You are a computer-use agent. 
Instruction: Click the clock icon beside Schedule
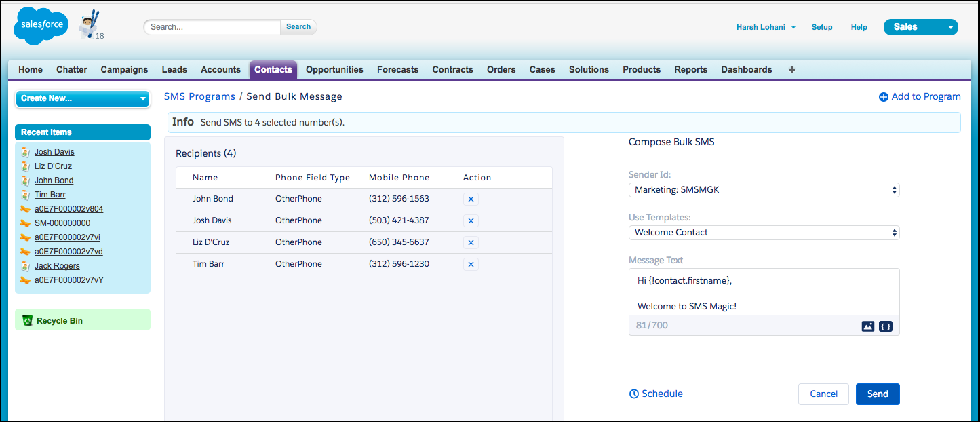[634, 394]
